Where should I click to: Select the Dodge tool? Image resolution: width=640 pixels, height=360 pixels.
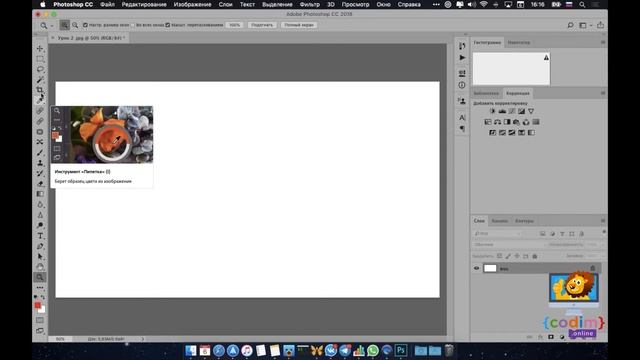[x=40, y=225]
